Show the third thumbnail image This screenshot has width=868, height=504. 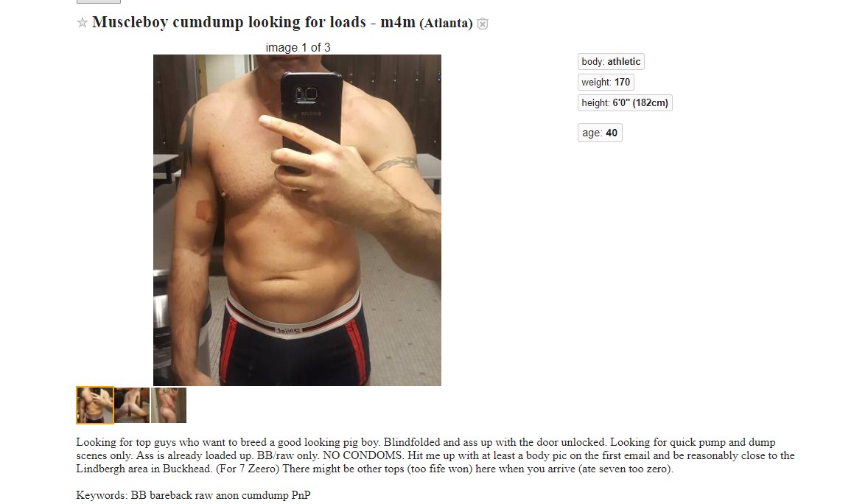(169, 405)
